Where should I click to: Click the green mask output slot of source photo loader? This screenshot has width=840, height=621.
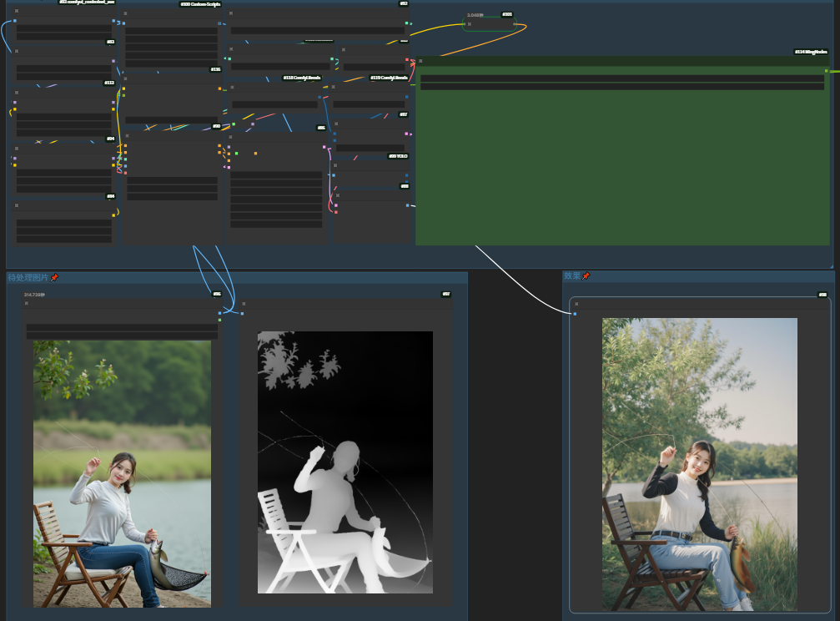coord(219,321)
